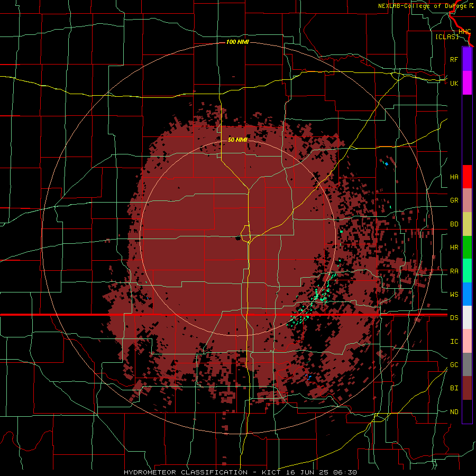
Task: Click the BI brown legend swatch
Action: [467, 388]
